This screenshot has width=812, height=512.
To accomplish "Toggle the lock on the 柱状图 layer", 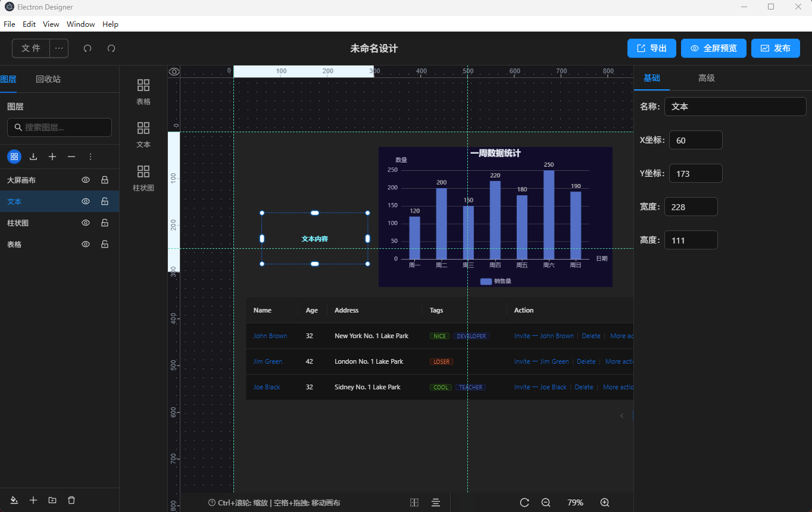I will click(x=105, y=223).
